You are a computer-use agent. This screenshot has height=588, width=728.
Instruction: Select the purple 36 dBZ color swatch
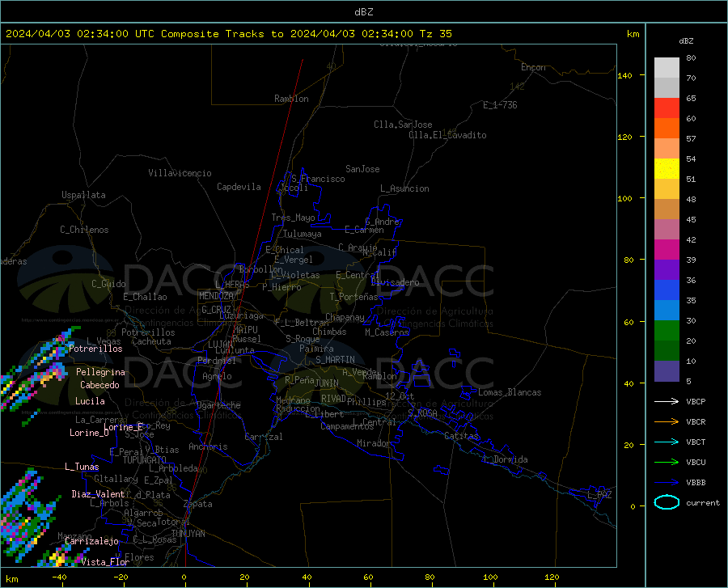click(667, 270)
